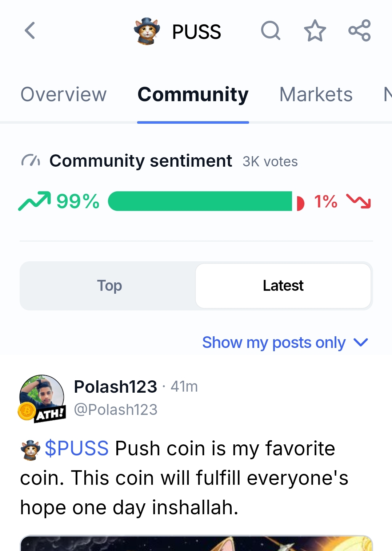Select the Community tab
The image size is (392, 551).
click(x=193, y=95)
